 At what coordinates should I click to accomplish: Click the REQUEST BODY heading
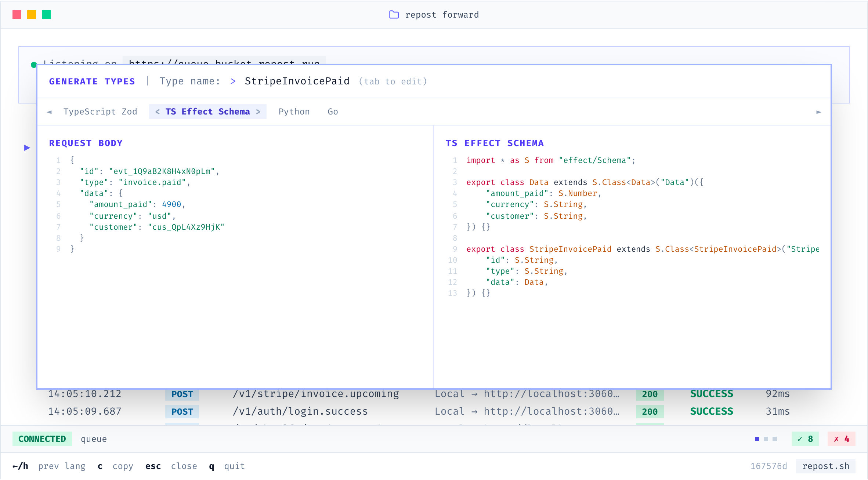[x=86, y=143]
